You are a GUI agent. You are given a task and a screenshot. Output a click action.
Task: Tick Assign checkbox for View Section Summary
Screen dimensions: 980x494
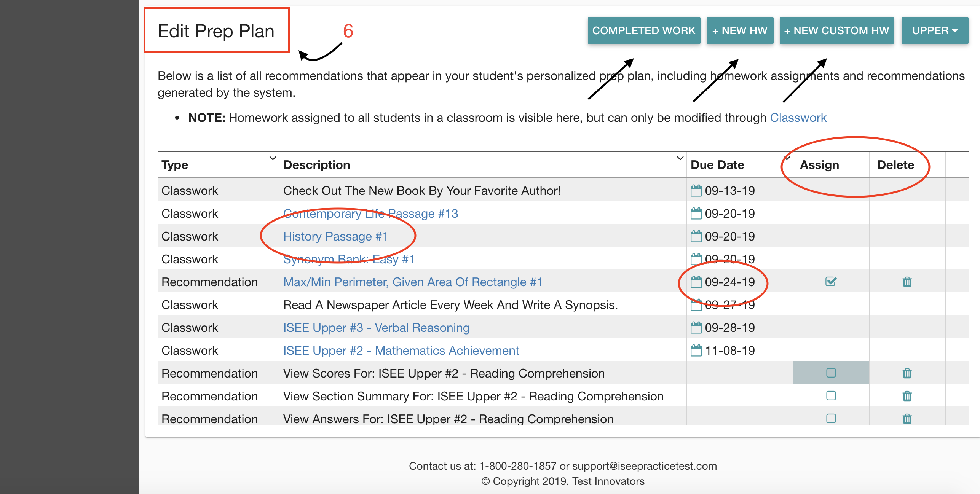(831, 395)
